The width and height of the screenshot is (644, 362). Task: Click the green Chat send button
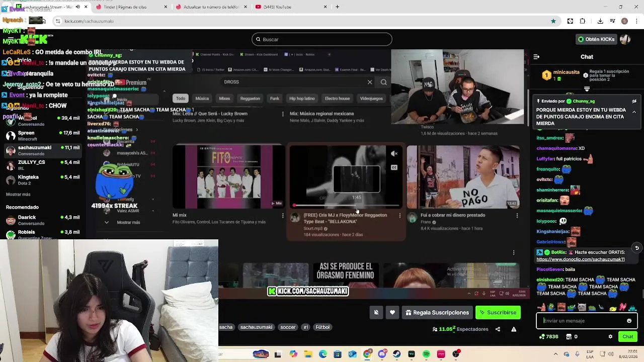coord(628,337)
